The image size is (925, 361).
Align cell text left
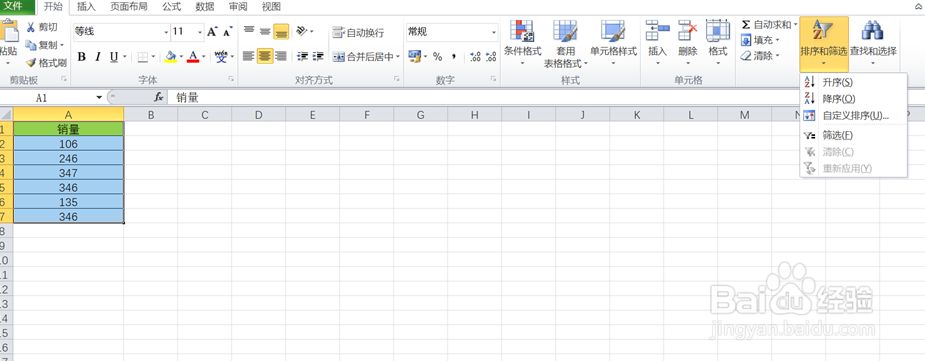[x=249, y=57]
